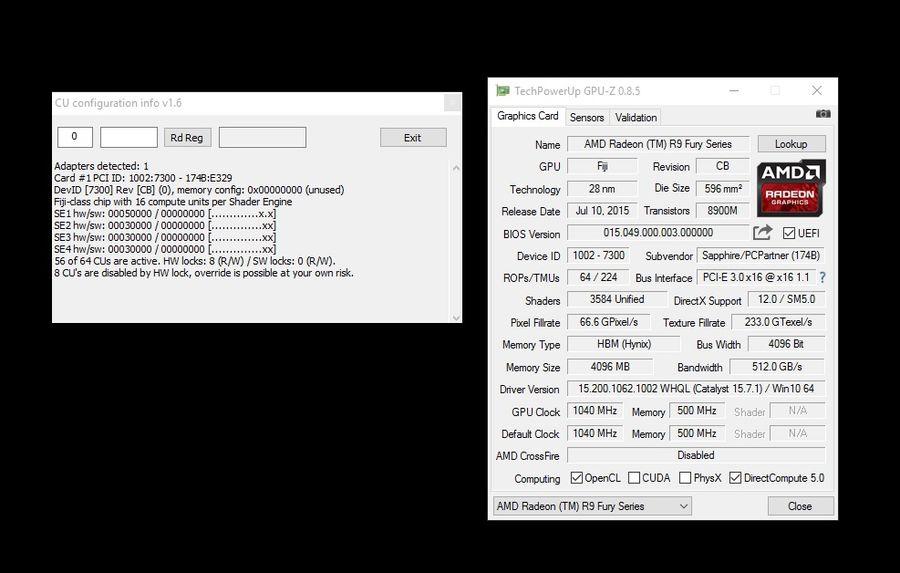Click the BIOS export share icon
The width and height of the screenshot is (900, 573).
[762, 233]
